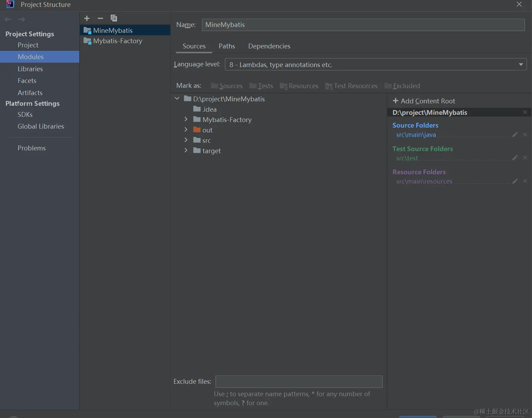Click the src\main\resources entry

click(x=424, y=181)
